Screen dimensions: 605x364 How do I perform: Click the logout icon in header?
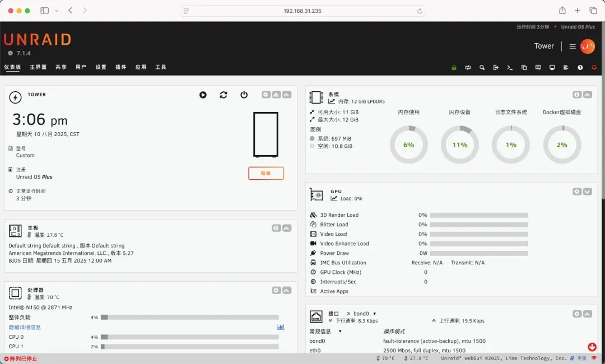point(496,68)
